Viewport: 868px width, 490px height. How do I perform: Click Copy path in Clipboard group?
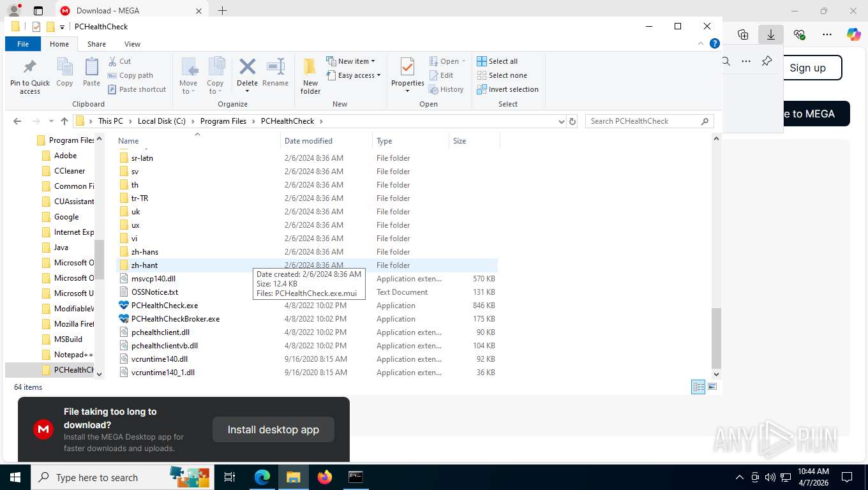(x=130, y=75)
